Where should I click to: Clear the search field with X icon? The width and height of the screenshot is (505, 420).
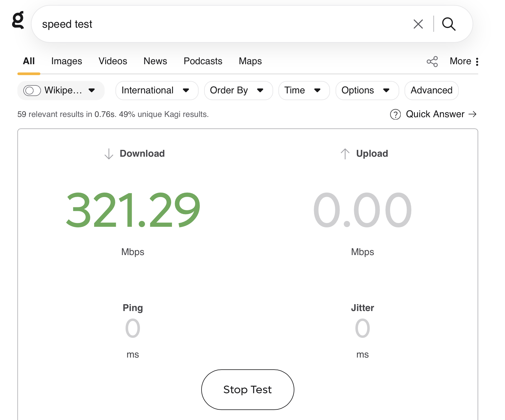pos(418,24)
